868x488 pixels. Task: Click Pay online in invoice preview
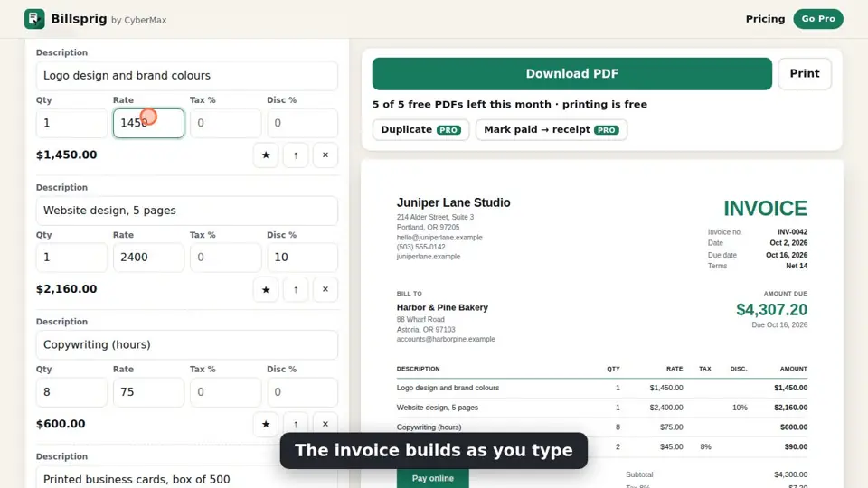pyautogui.click(x=433, y=478)
